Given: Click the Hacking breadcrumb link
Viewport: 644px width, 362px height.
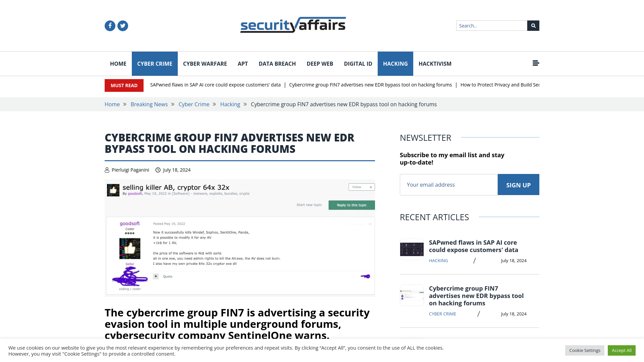Looking at the screenshot, I should coord(230,104).
